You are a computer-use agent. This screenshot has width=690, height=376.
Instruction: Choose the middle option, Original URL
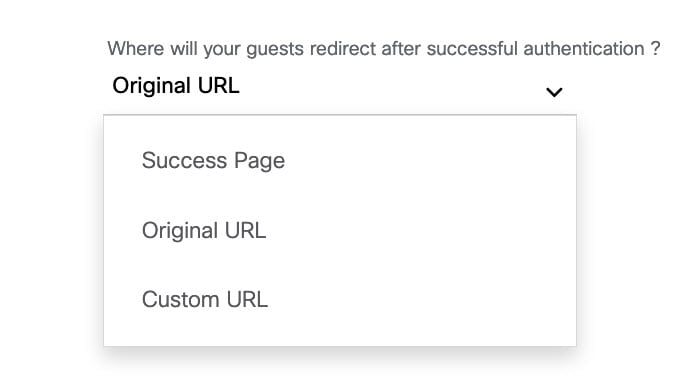coord(340,230)
